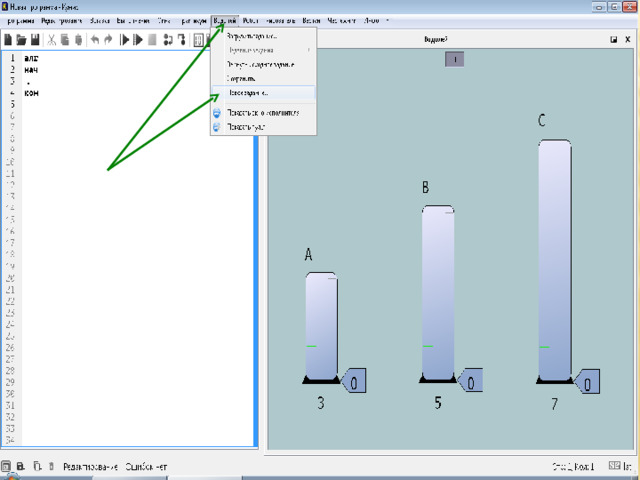Click the small '1' button above the vessels
The height and width of the screenshot is (480, 640).
pyautogui.click(x=453, y=59)
